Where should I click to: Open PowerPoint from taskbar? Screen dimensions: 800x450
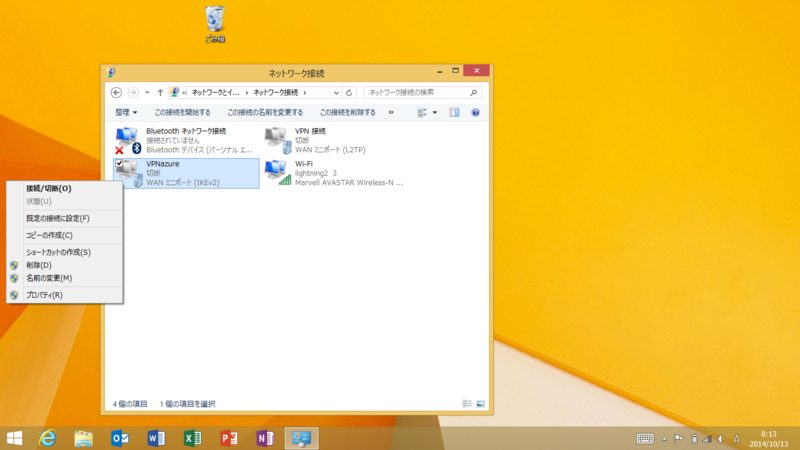click(x=229, y=438)
